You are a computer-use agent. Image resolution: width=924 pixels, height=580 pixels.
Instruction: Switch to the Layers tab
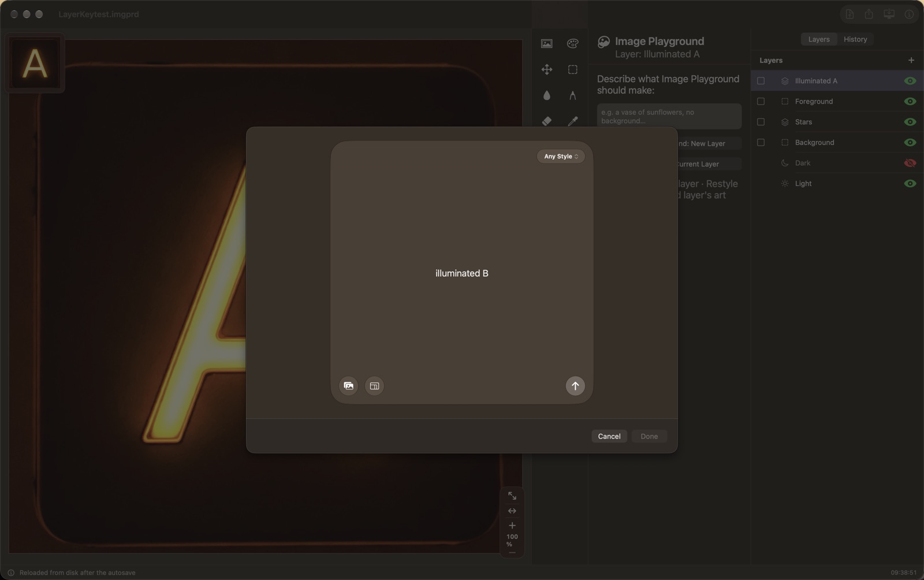(x=819, y=39)
